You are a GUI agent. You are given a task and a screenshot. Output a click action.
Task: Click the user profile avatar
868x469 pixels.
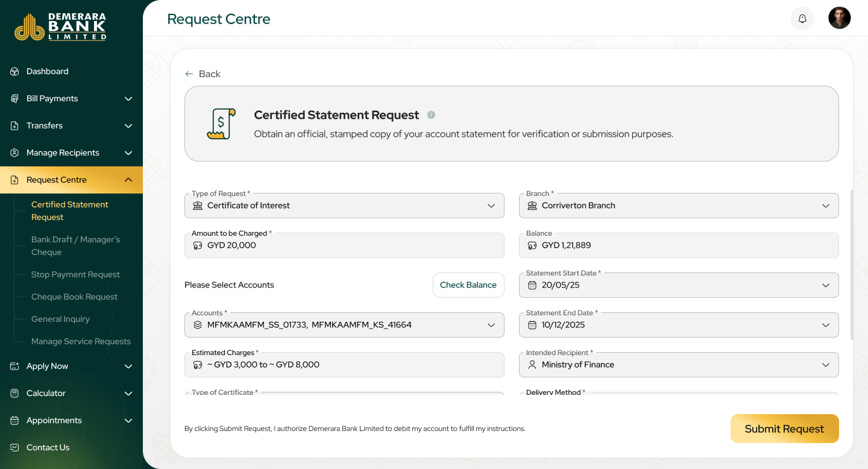pyautogui.click(x=839, y=18)
